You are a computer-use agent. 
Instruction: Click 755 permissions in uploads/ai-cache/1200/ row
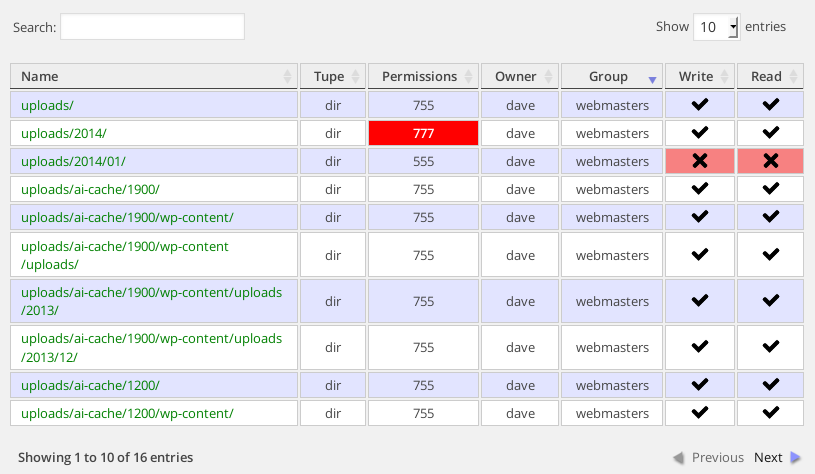[423, 385]
